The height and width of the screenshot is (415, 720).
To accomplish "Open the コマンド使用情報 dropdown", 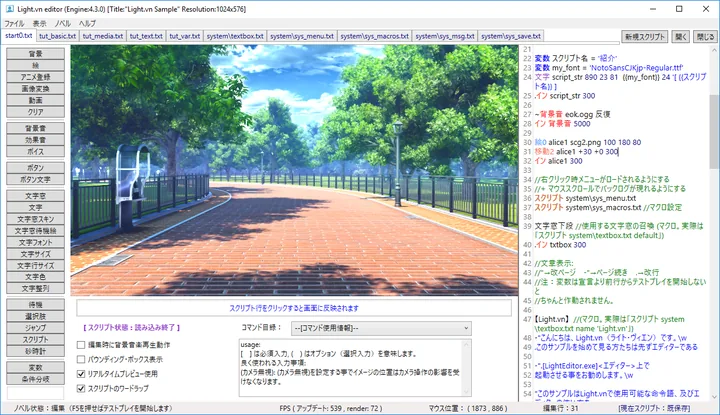I will [381, 328].
